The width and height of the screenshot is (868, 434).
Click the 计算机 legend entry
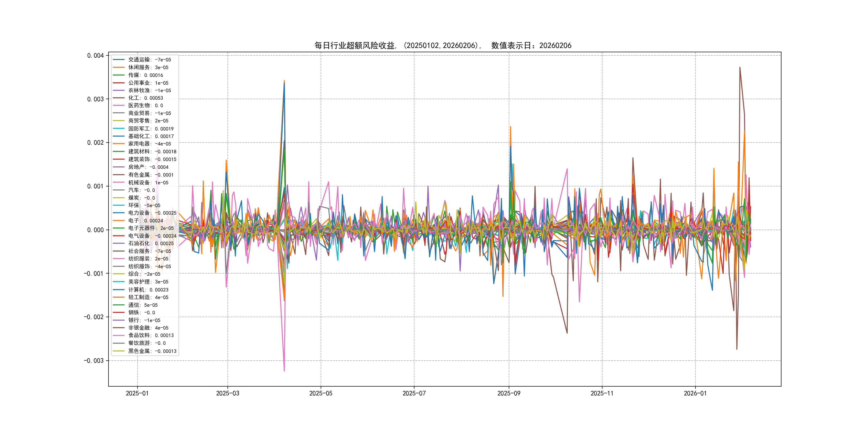pos(148,290)
